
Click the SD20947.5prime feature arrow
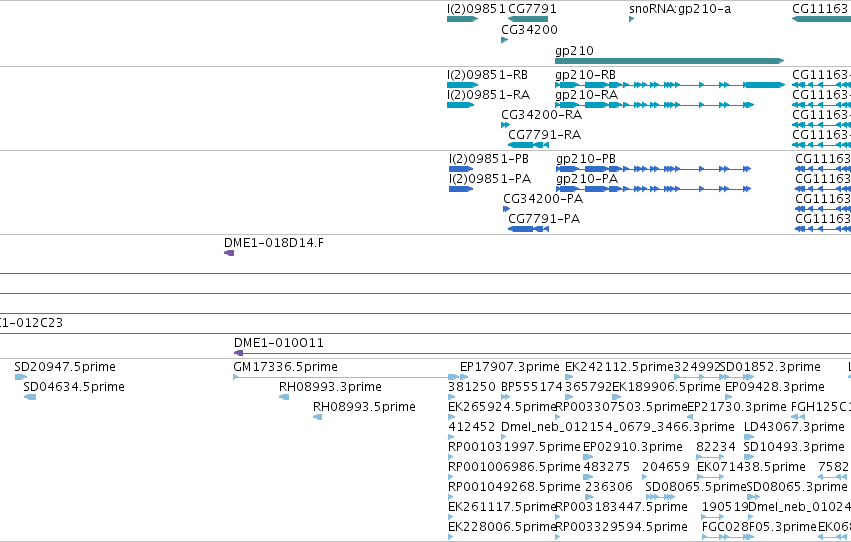point(21,377)
